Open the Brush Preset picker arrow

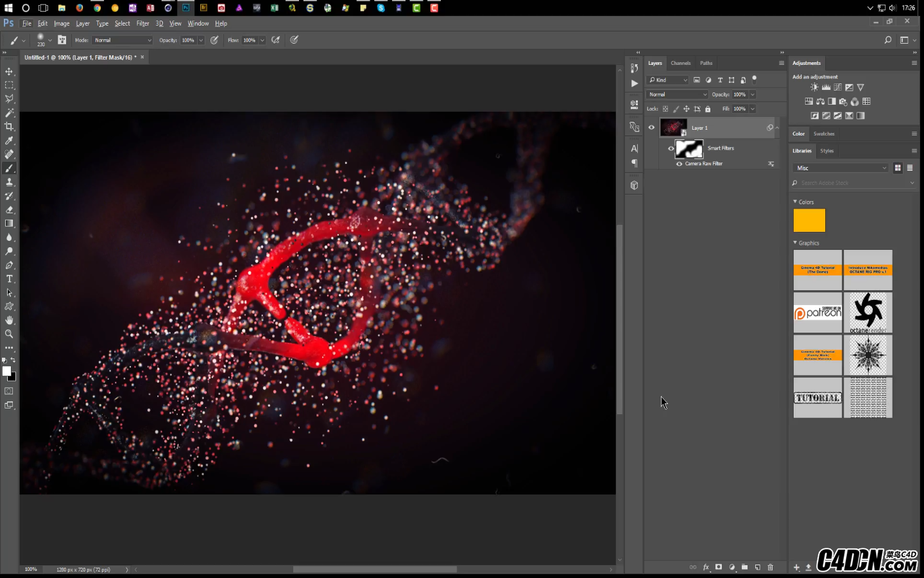pyautogui.click(x=50, y=40)
